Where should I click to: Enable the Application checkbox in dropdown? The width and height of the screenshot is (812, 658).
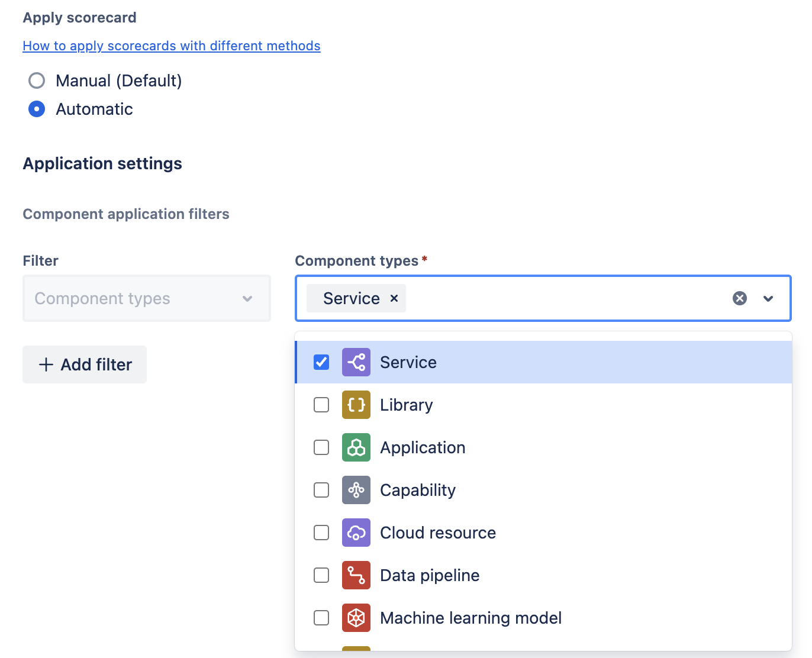pos(321,447)
